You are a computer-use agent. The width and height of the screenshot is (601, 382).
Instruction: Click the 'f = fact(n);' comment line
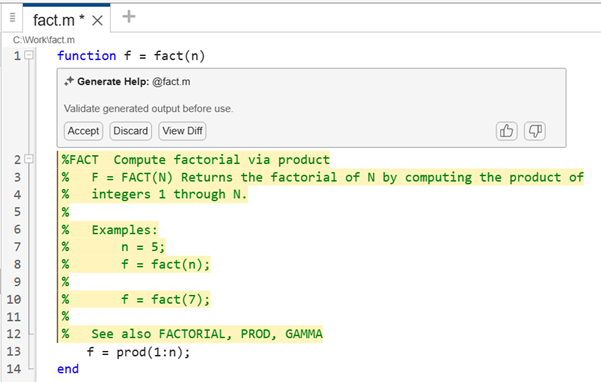(166, 264)
